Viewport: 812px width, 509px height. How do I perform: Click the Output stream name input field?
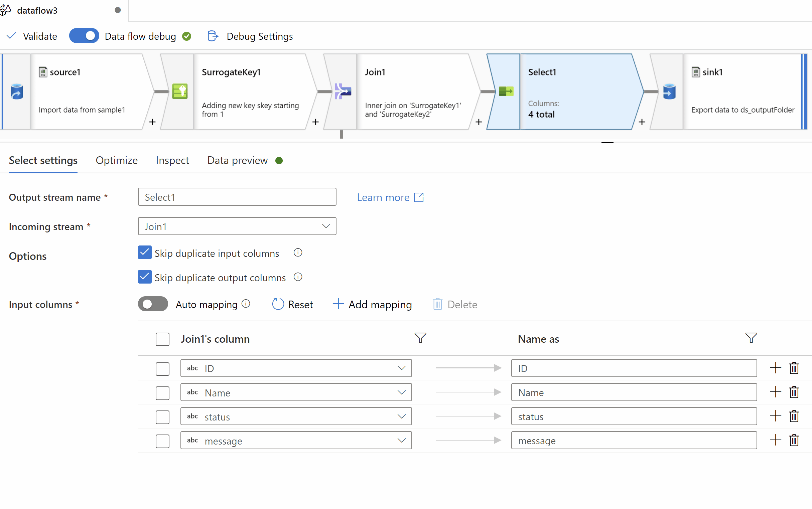point(237,197)
